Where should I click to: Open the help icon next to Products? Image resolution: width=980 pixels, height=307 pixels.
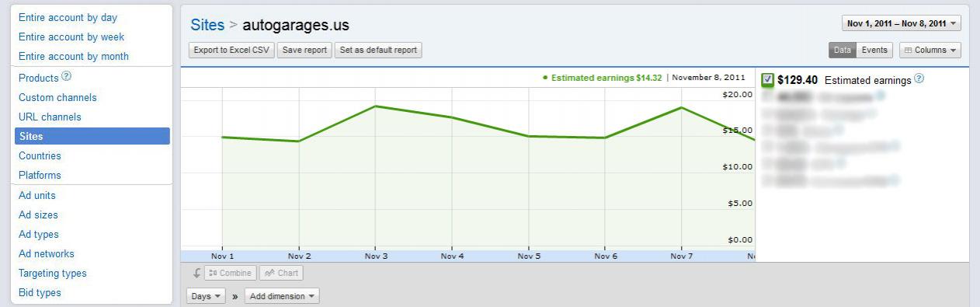coord(66,77)
